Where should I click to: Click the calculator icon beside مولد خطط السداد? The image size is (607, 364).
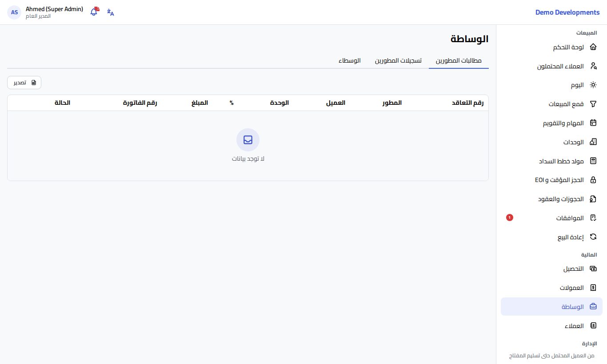coord(593,161)
